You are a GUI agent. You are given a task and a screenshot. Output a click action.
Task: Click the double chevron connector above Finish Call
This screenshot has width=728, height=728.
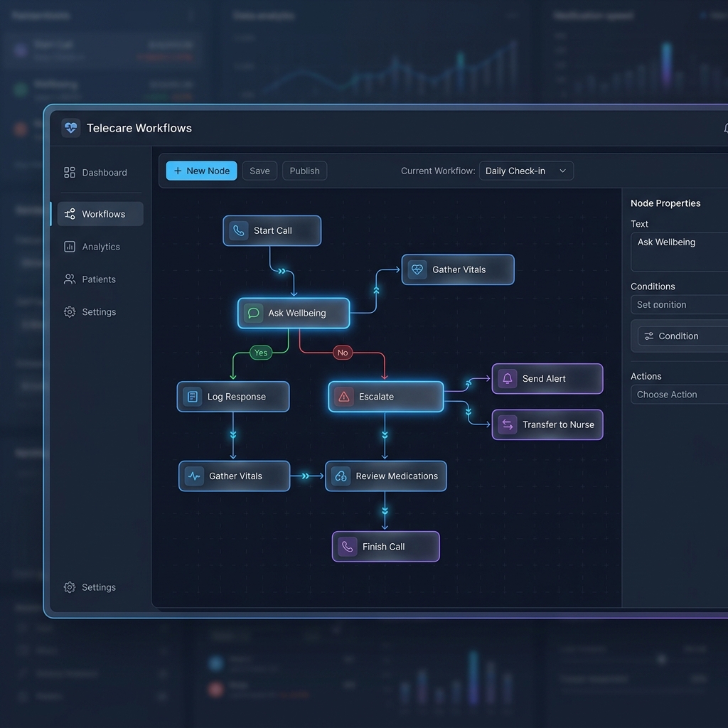click(385, 511)
